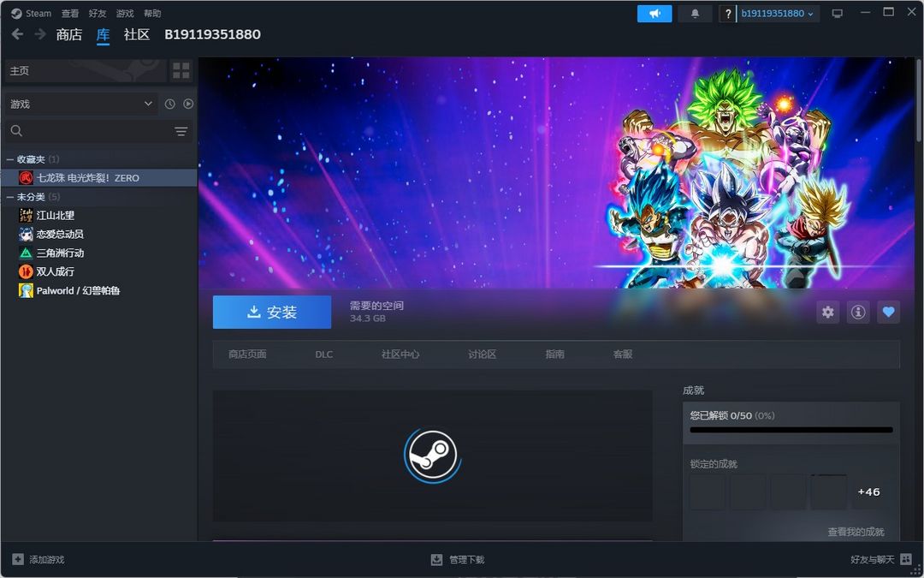Click the question mark help icon

(728, 14)
